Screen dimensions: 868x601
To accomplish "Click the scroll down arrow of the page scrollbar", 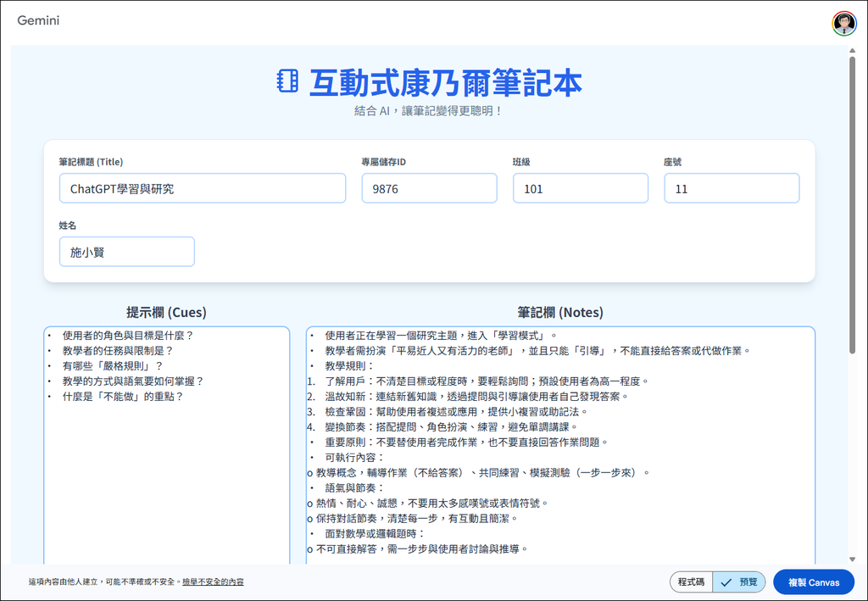I will (852, 557).
